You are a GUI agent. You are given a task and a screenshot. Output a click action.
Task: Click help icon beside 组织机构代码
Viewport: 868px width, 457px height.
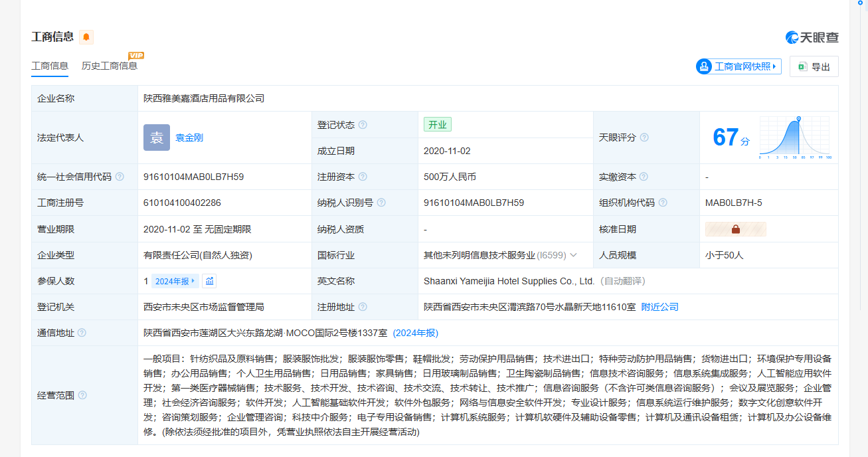(663, 203)
